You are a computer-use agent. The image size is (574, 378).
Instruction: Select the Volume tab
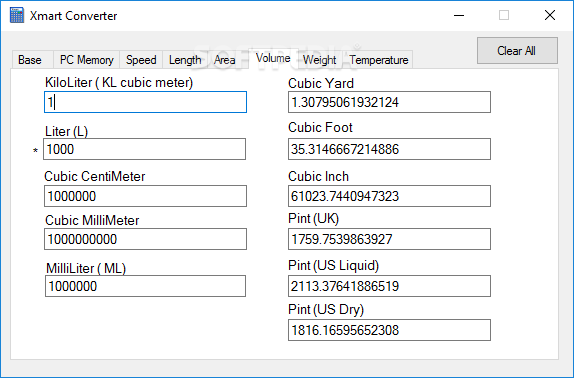(273, 58)
